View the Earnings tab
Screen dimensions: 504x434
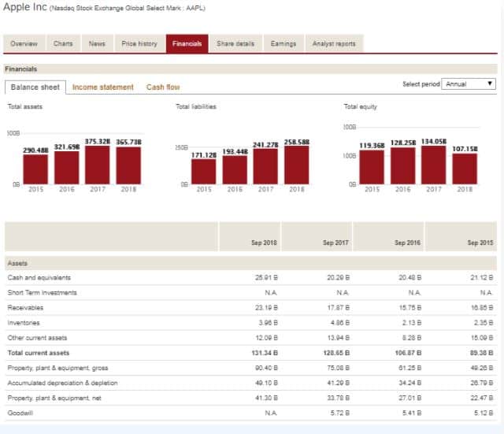click(283, 43)
